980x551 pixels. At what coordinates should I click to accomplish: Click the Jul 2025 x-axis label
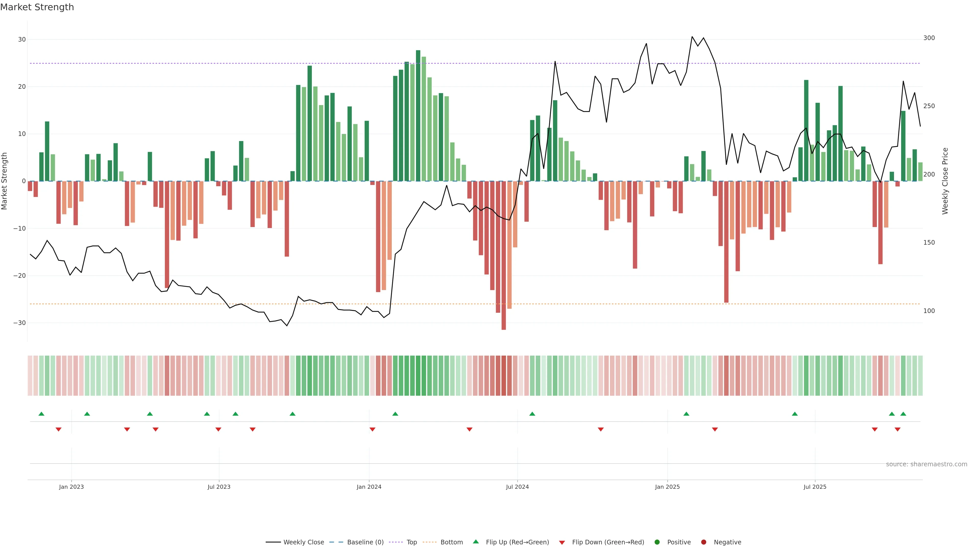click(x=815, y=487)
